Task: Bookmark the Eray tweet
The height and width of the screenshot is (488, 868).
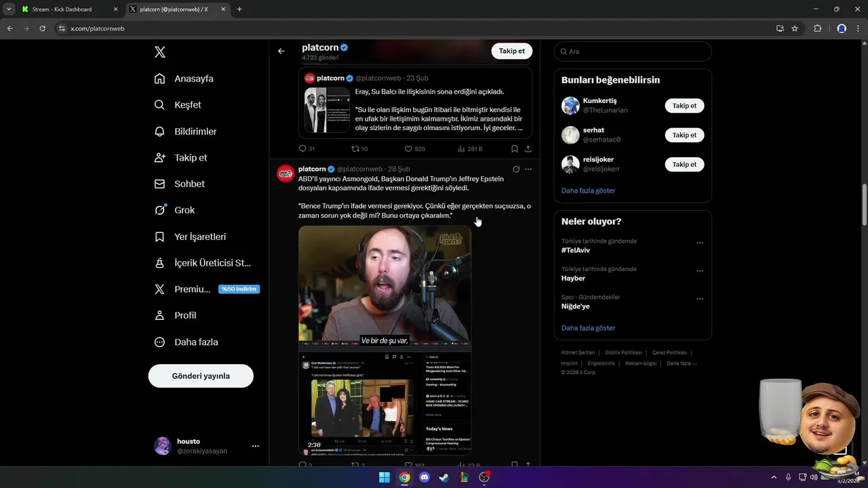Action: click(515, 149)
